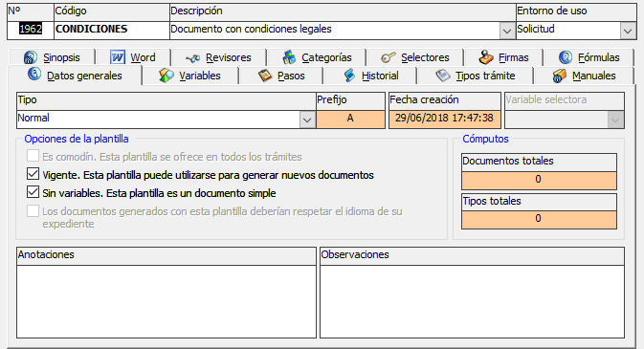Viewport: 644px width, 349px height.
Task: Click the Tipos trámite tag icon
Action: (443, 76)
